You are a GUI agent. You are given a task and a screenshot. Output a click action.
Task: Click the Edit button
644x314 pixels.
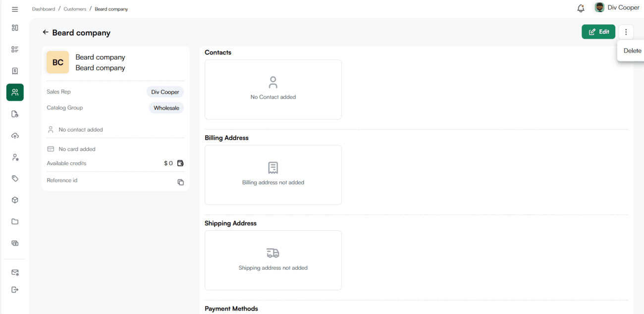[x=598, y=32]
